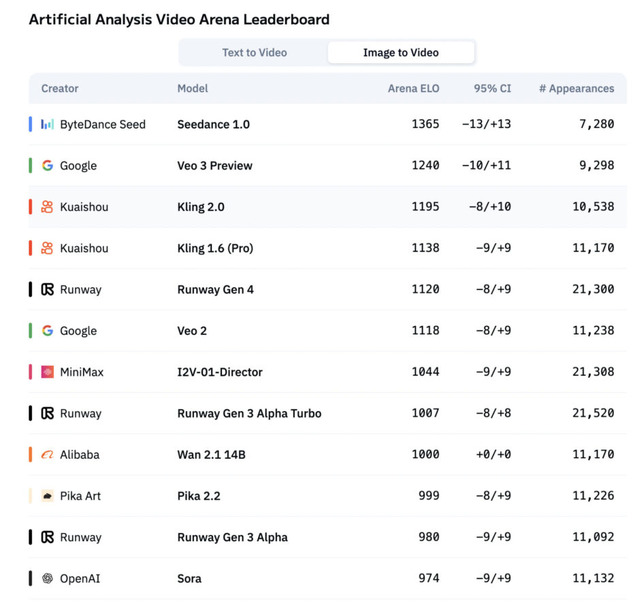Viewport: 640px width, 616px height.
Task: Click the 95% CI column header
Action: 492,89
